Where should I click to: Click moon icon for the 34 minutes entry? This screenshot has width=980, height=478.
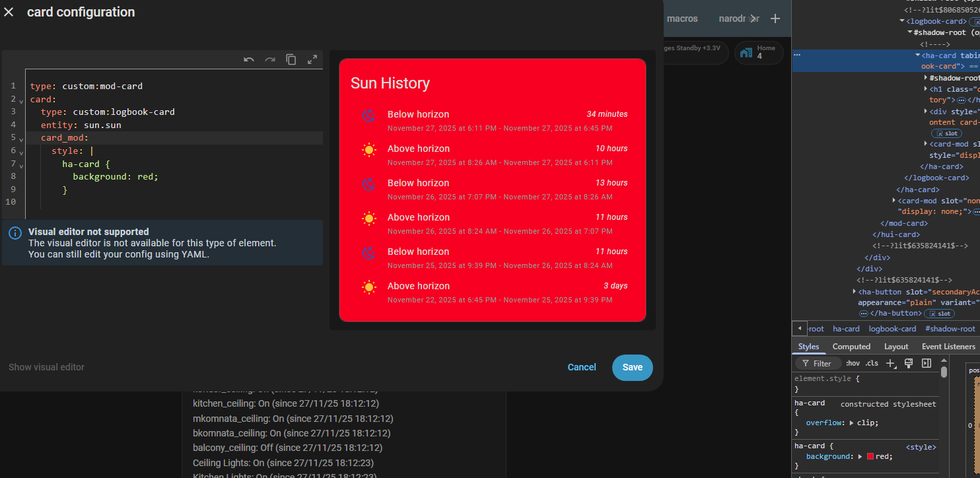[x=368, y=116]
